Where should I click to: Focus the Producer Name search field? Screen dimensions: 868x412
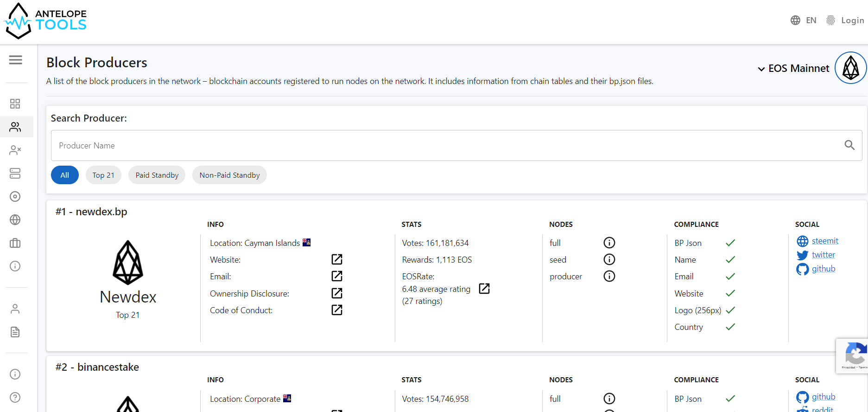[456, 145]
